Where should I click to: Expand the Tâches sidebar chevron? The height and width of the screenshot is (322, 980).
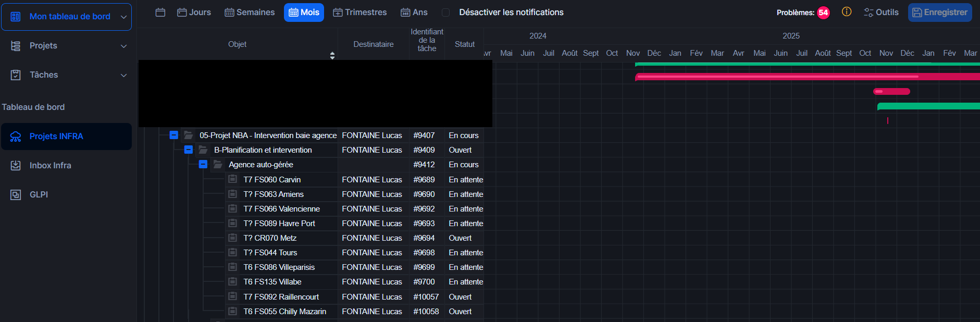click(x=123, y=75)
